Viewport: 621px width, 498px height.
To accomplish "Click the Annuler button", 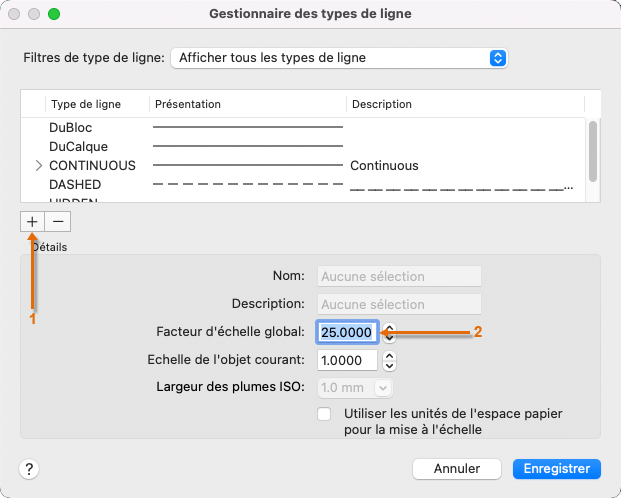I will [x=456, y=468].
